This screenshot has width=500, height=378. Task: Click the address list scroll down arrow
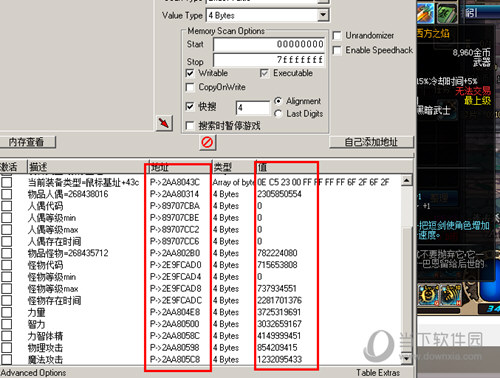[406, 359]
